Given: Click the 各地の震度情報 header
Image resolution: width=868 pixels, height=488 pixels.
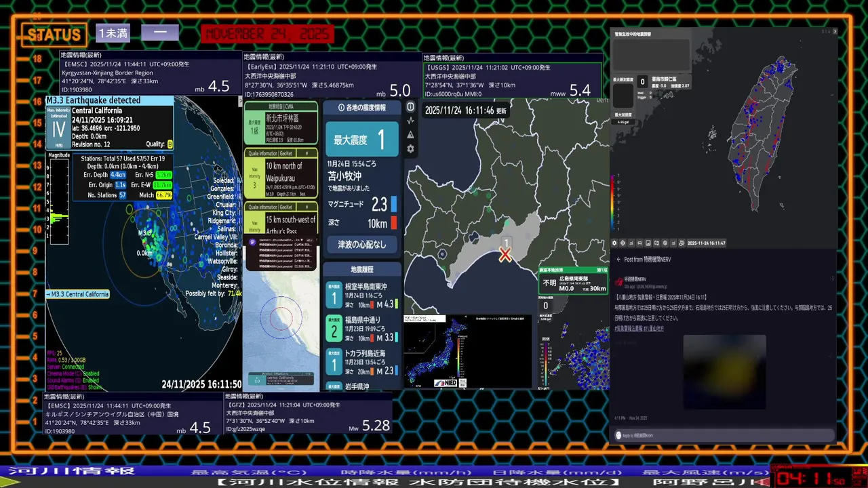Looking at the screenshot, I should click(362, 107).
